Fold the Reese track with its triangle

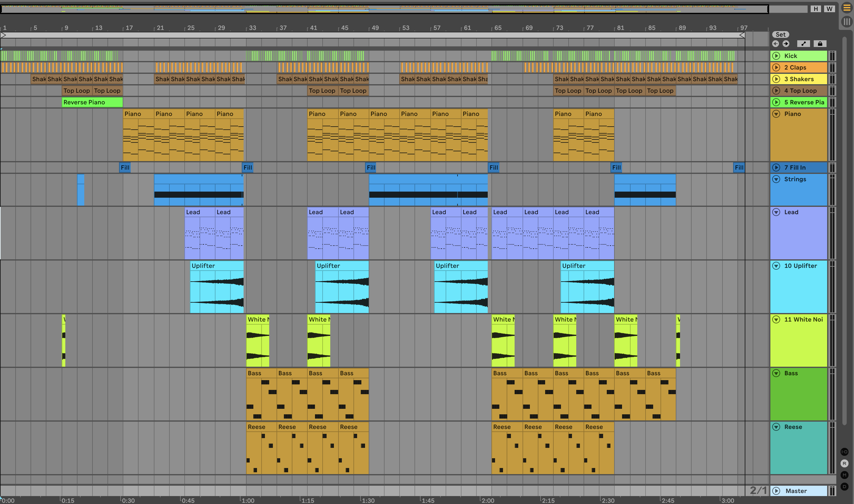tap(776, 427)
